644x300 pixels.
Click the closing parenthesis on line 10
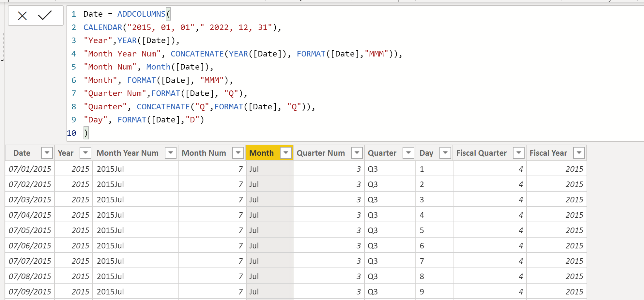[86, 133]
